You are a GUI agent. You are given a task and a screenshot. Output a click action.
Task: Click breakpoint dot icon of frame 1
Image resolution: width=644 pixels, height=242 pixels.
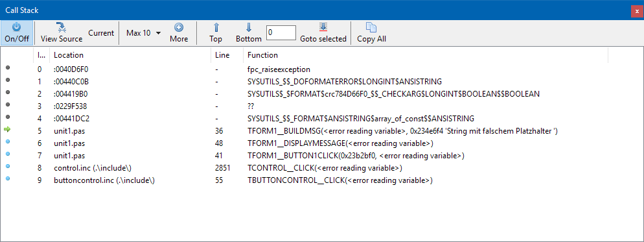7,80
